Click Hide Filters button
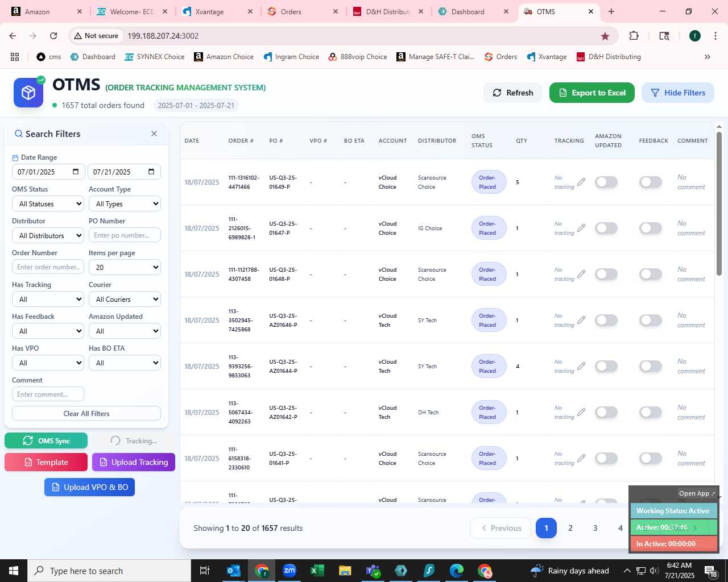 pos(678,93)
